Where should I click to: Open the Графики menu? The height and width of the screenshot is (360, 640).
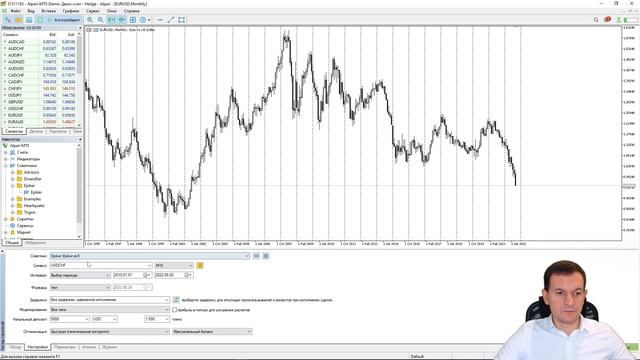click(x=71, y=11)
